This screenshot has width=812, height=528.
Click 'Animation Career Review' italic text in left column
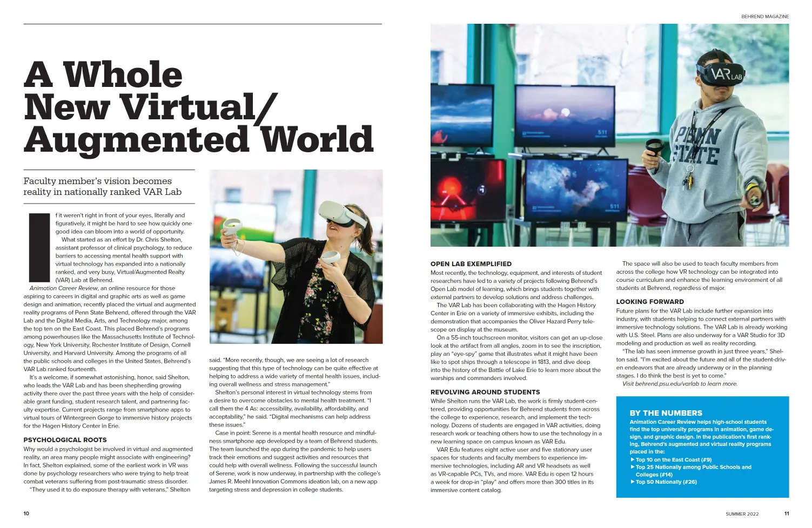click(64, 288)
